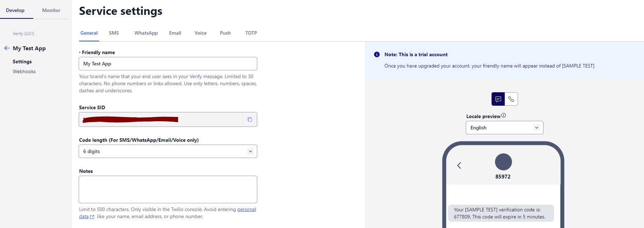Open the Email settings tab
Viewport: 644px width, 228px height.
tap(175, 33)
